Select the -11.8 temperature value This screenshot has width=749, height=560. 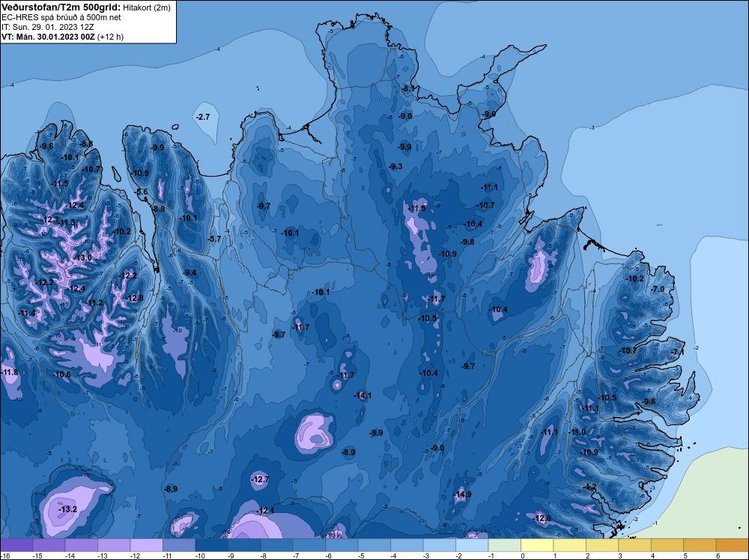[x=9, y=372]
